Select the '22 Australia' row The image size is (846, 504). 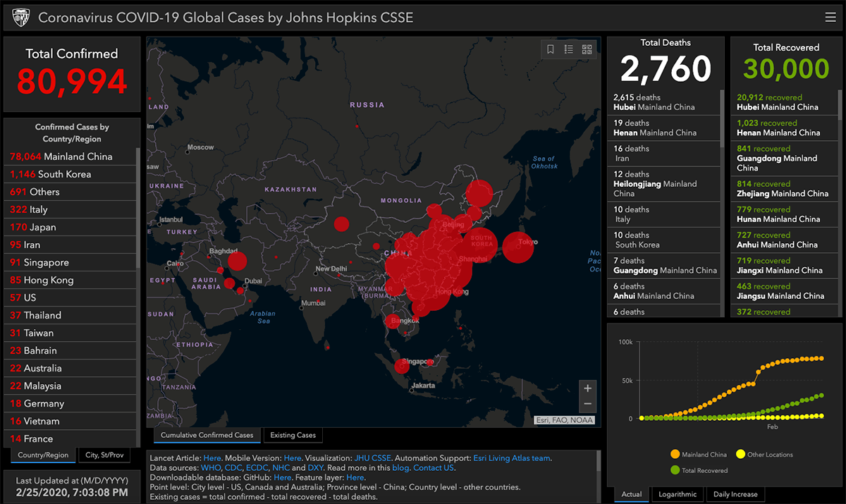[70, 368]
